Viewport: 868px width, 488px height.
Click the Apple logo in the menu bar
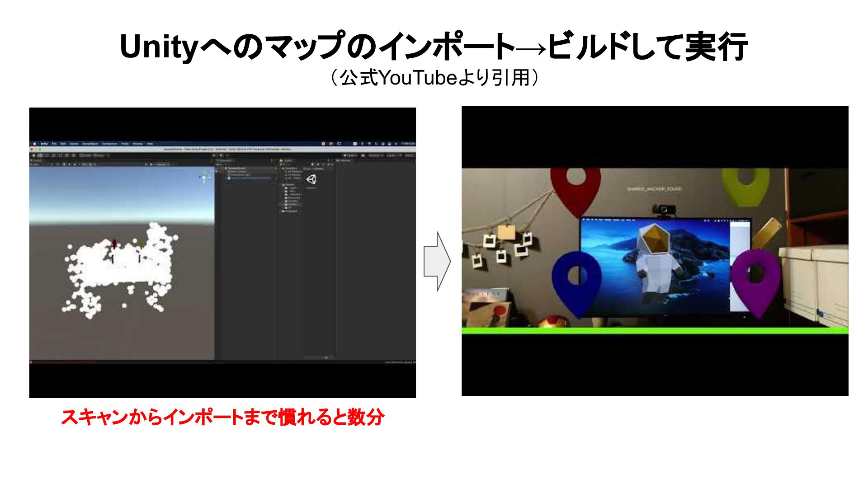[x=35, y=144]
